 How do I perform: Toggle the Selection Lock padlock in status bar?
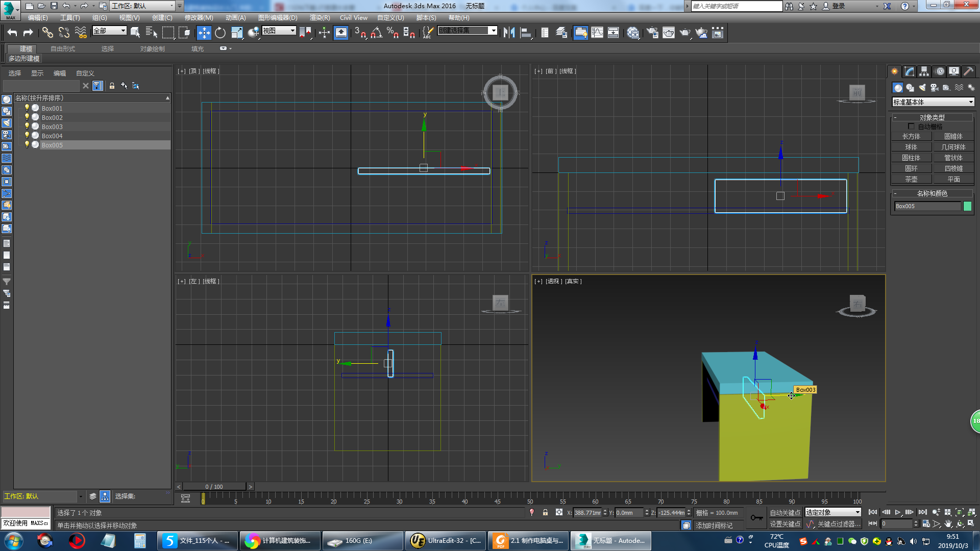545,512
